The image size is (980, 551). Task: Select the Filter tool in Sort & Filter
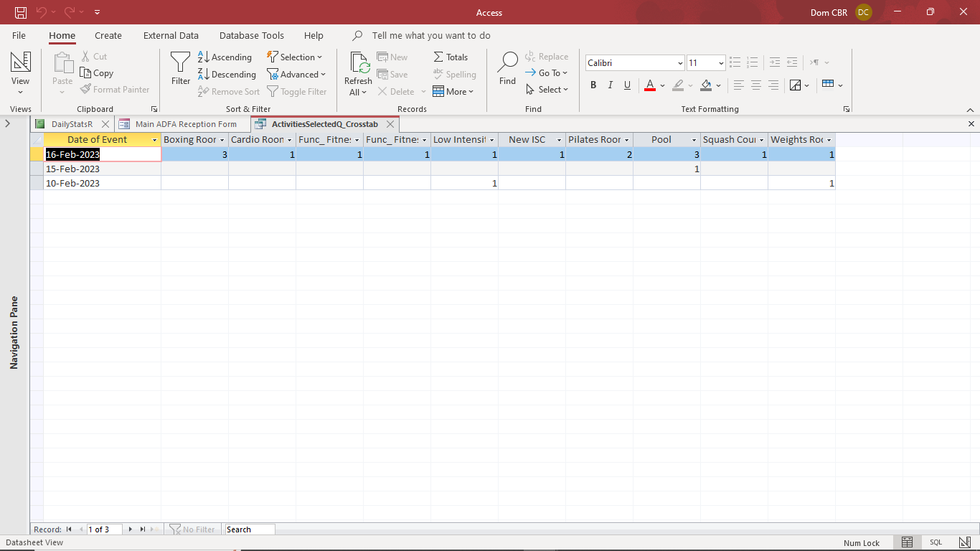coord(179,68)
